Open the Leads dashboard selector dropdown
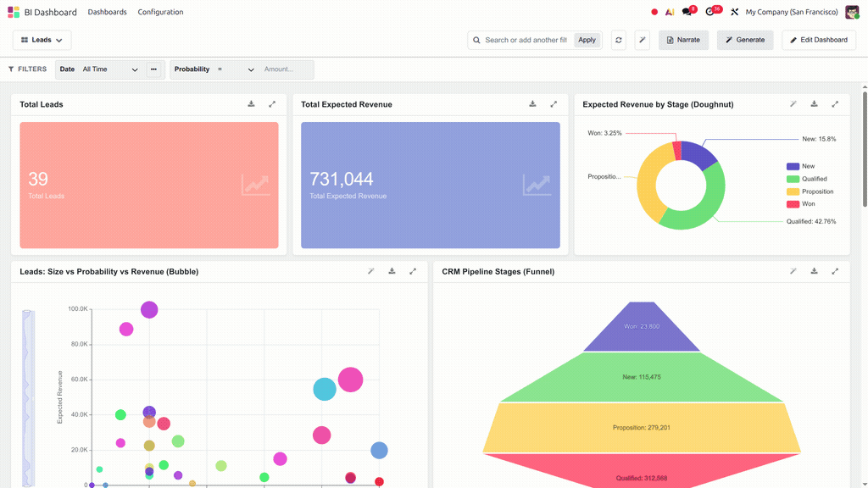This screenshot has width=868, height=488. (x=42, y=40)
